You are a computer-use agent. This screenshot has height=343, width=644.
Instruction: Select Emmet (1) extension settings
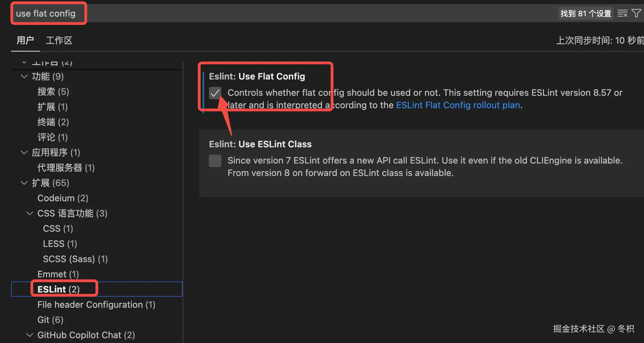(58, 274)
